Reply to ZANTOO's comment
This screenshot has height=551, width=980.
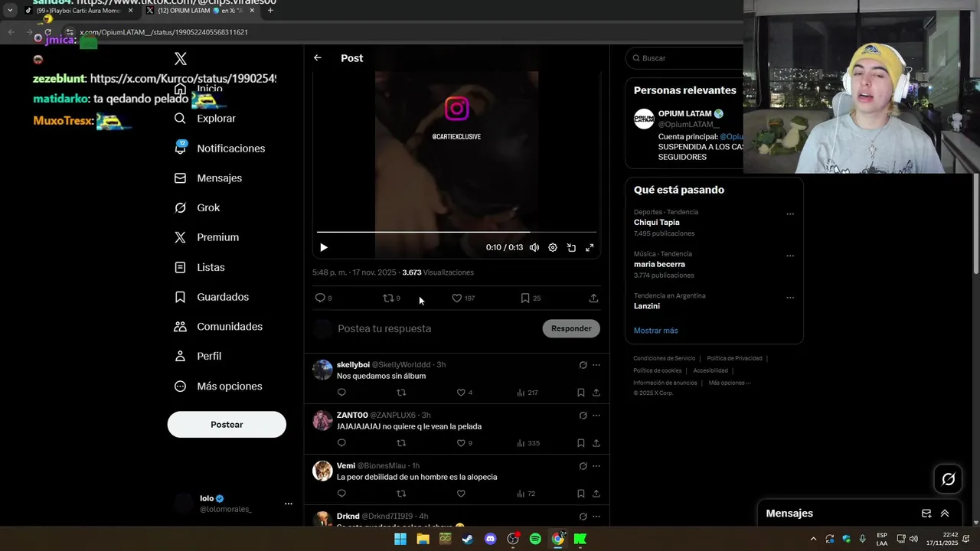(x=341, y=443)
